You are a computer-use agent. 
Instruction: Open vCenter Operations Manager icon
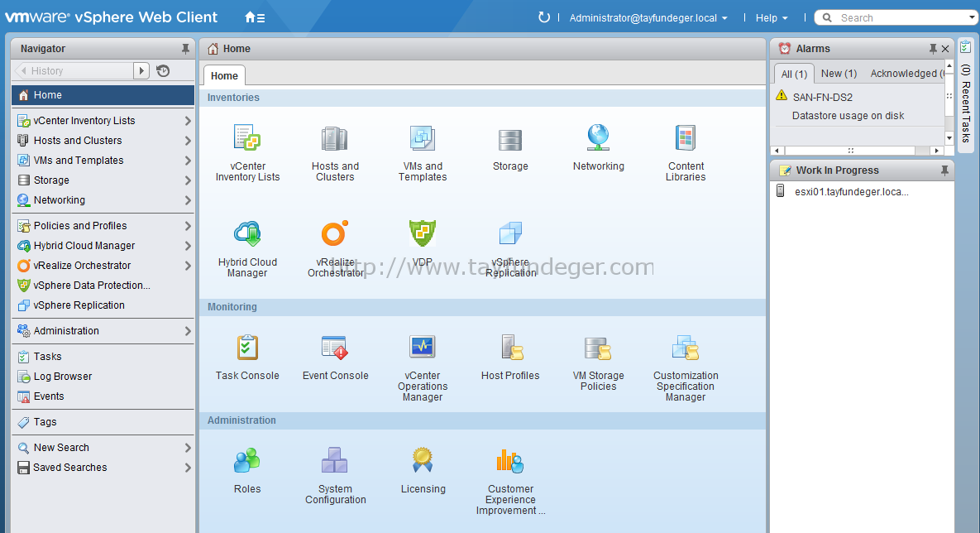click(423, 347)
